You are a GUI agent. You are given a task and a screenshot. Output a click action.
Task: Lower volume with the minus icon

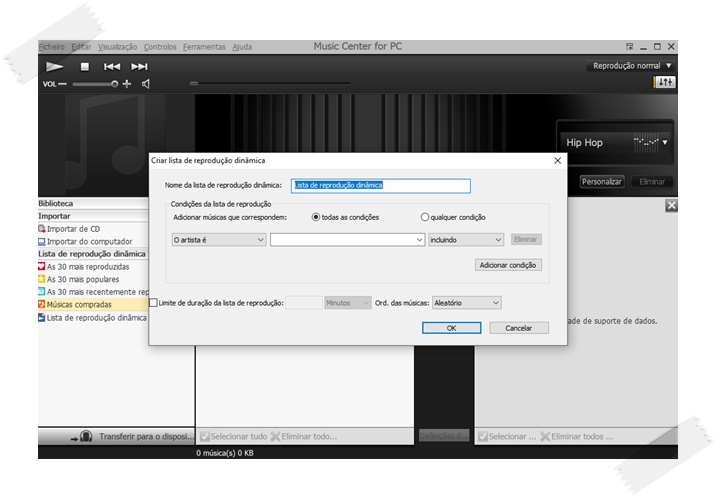(63, 84)
